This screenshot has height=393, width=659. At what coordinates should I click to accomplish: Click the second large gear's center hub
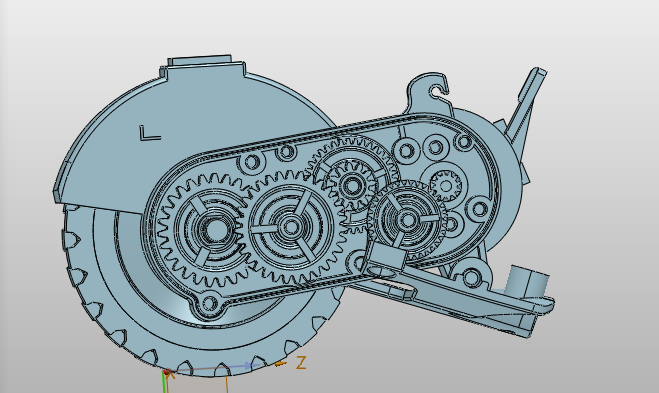point(291,227)
